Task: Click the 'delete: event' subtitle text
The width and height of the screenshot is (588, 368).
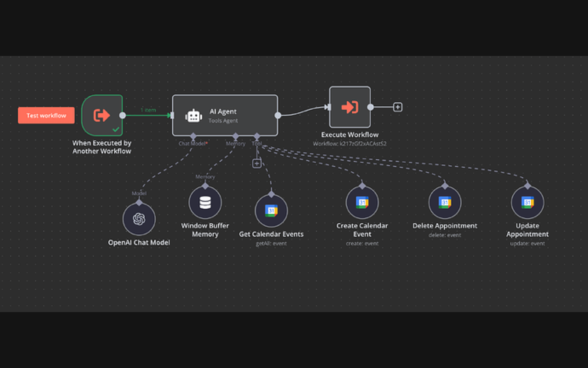Action: [445, 235]
